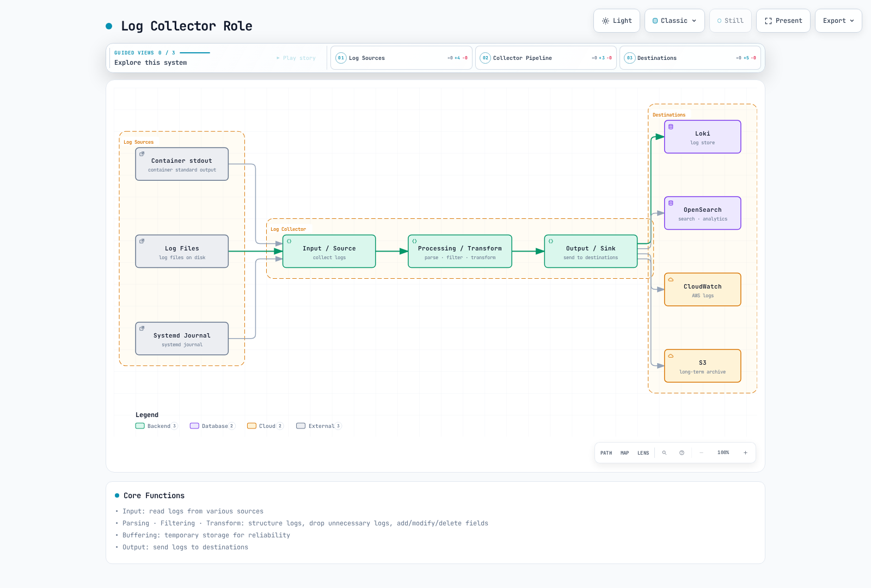Click the Log Files node icon
Viewport: 871px width, 588px height.
(x=142, y=241)
